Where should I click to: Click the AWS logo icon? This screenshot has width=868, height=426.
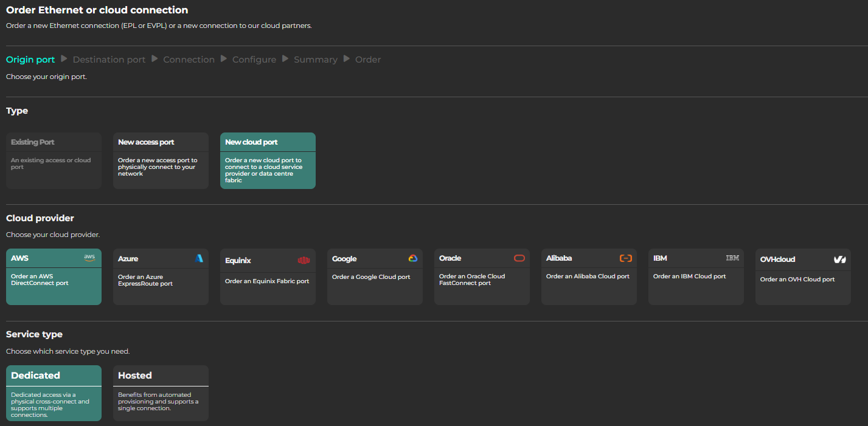tap(89, 258)
